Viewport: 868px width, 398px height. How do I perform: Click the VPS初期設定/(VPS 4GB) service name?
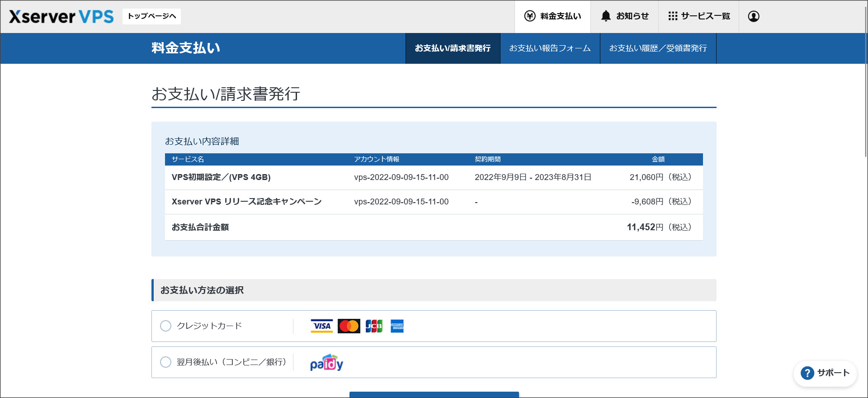(x=221, y=177)
